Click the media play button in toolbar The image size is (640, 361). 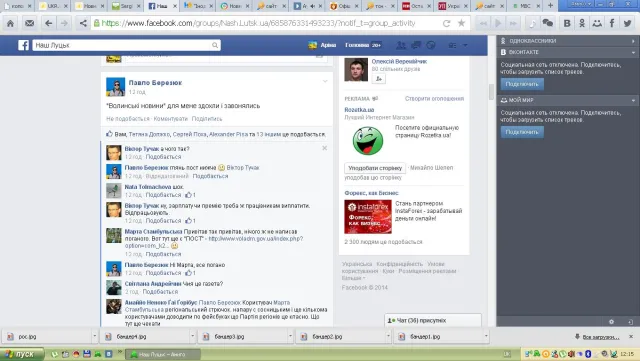tap(498, 23)
